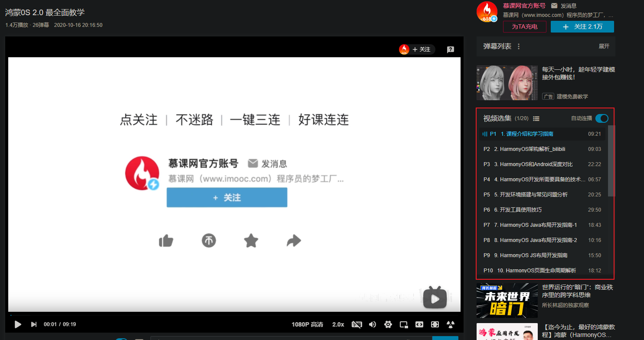Open the 慕课网官方账号 profile link

pos(524,6)
